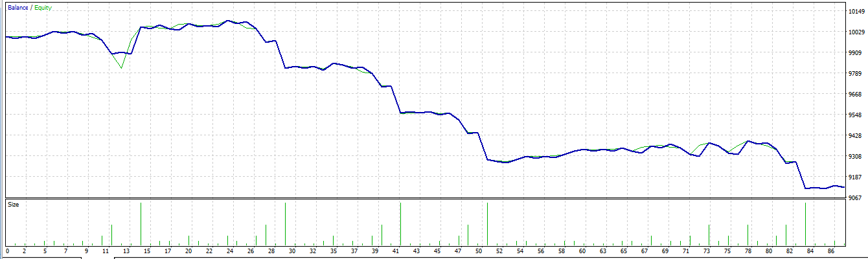Click trade number 54 on the horizontal axis

coord(520,251)
